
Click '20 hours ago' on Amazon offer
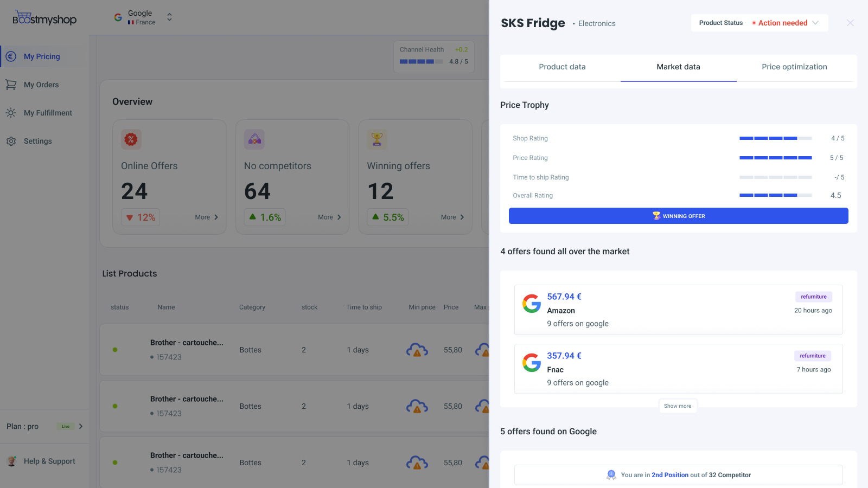(813, 311)
